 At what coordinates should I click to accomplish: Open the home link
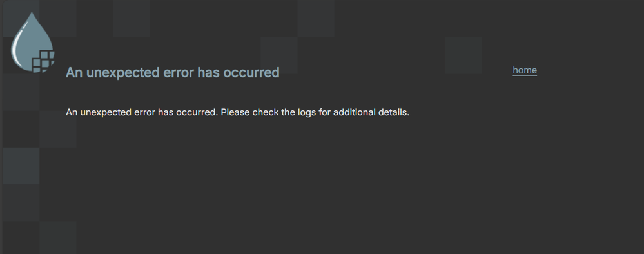coord(525,70)
